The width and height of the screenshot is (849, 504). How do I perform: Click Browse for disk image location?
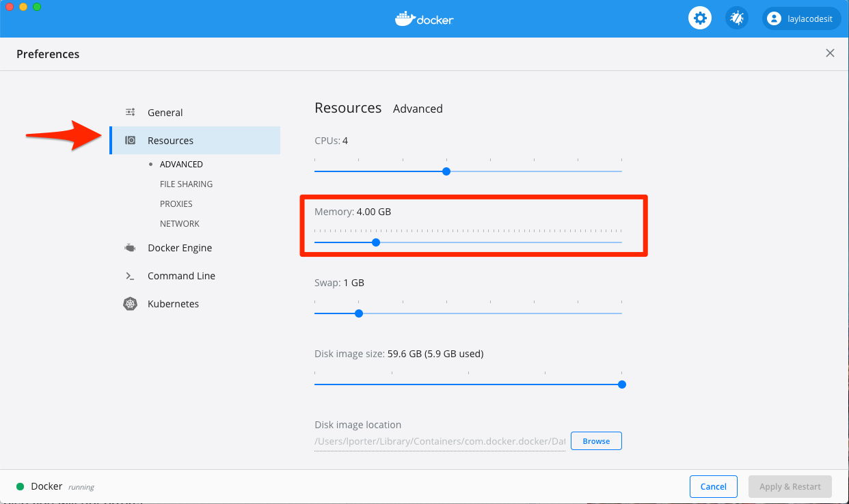[596, 441]
